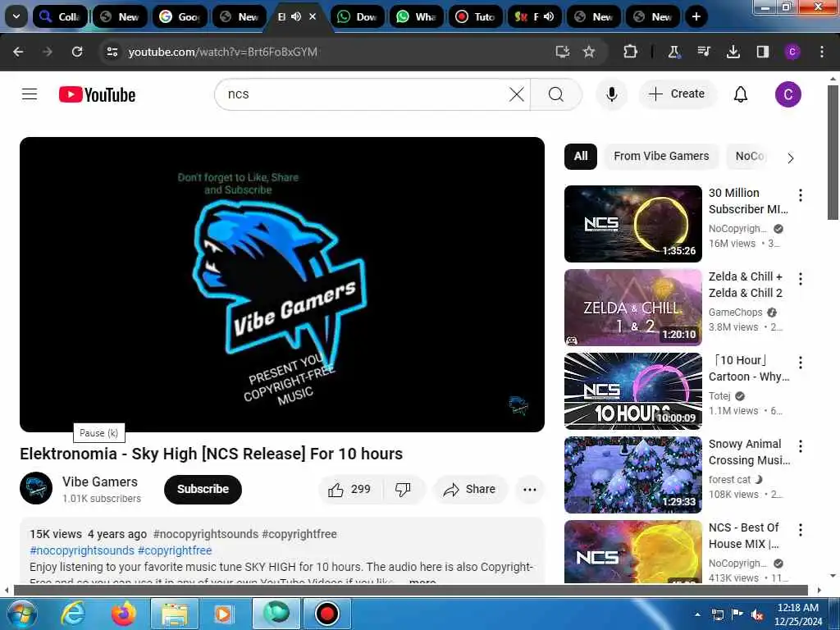Image resolution: width=840 pixels, height=630 pixels.
Task: Open a new browser tab
Action: (x=696, y=16)
